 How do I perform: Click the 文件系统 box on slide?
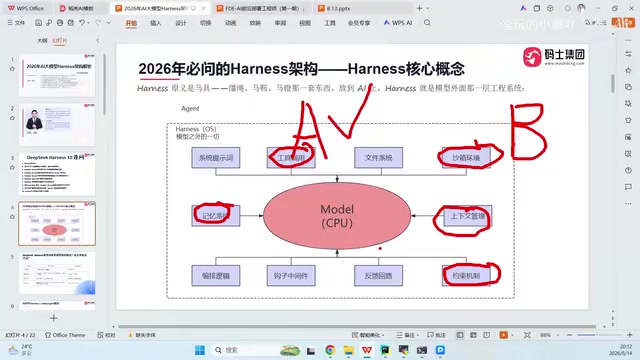tap(378, 158)
